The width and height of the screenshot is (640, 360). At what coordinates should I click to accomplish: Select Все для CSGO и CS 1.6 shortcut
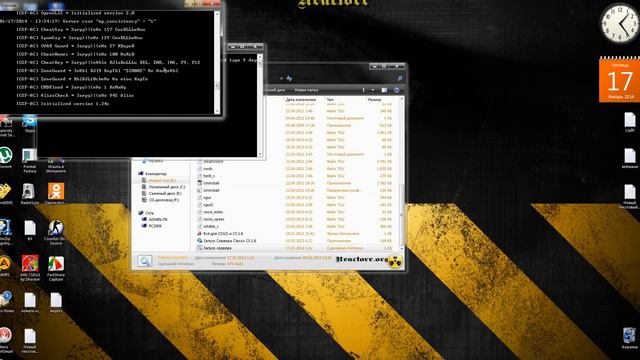(222, 233)
